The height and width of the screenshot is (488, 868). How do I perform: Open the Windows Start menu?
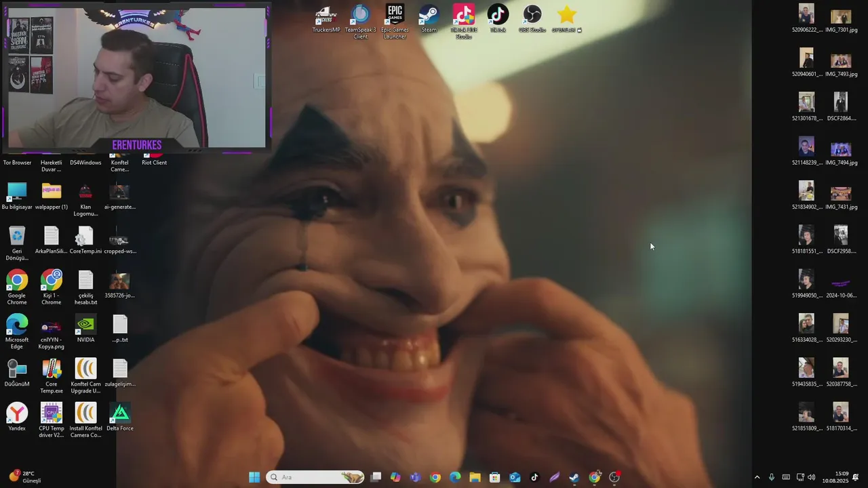click(x=254, y=477)
